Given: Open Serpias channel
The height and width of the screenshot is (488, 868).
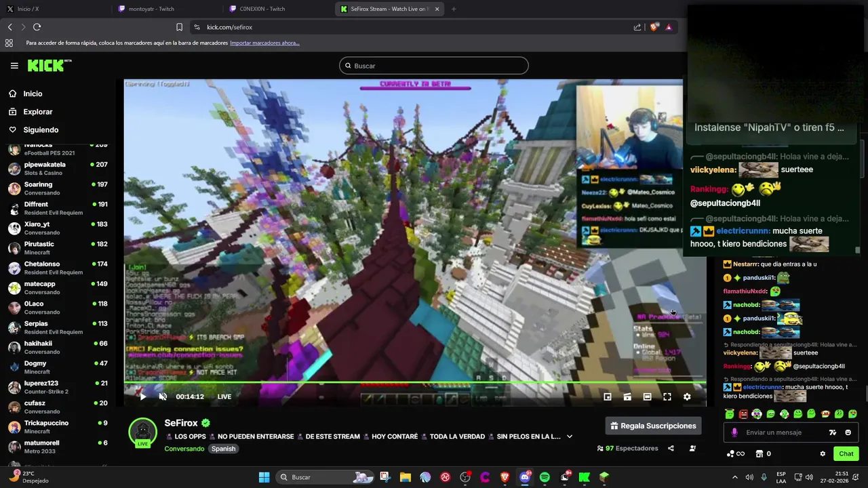Looking at the screenshot, I should (58, 327).
